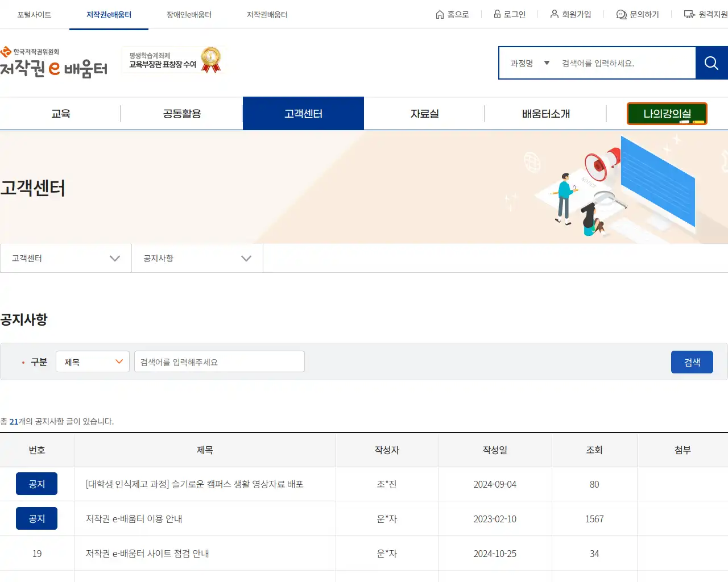The height and width of the screenshot is (582, 728).
Task: Click the 첨부 column header
Action: [682, 450]
